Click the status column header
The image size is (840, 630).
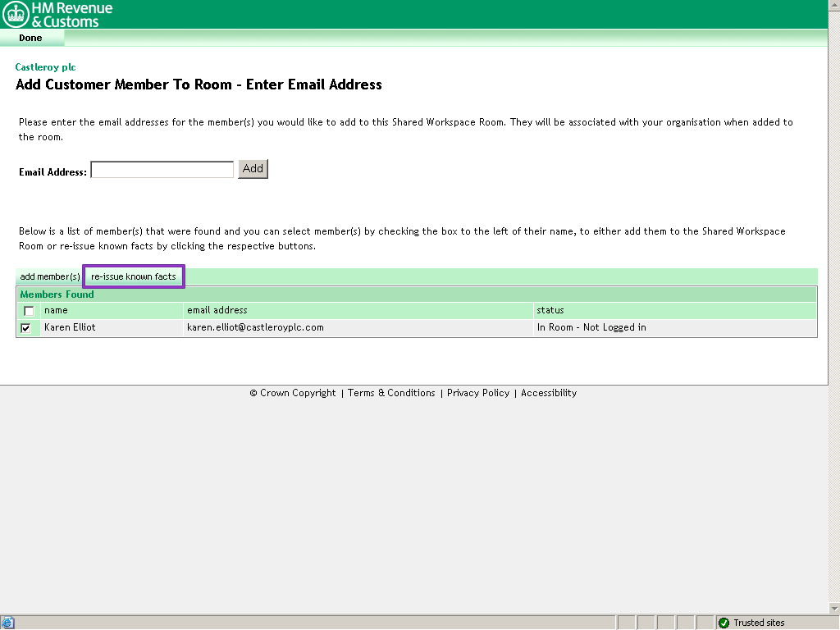coord(550,310)
